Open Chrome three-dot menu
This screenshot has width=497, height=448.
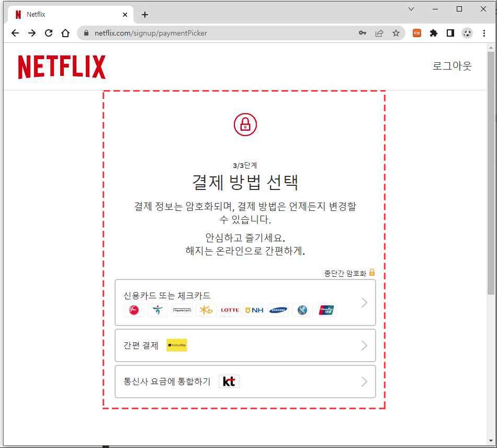[x=484, y=33]
